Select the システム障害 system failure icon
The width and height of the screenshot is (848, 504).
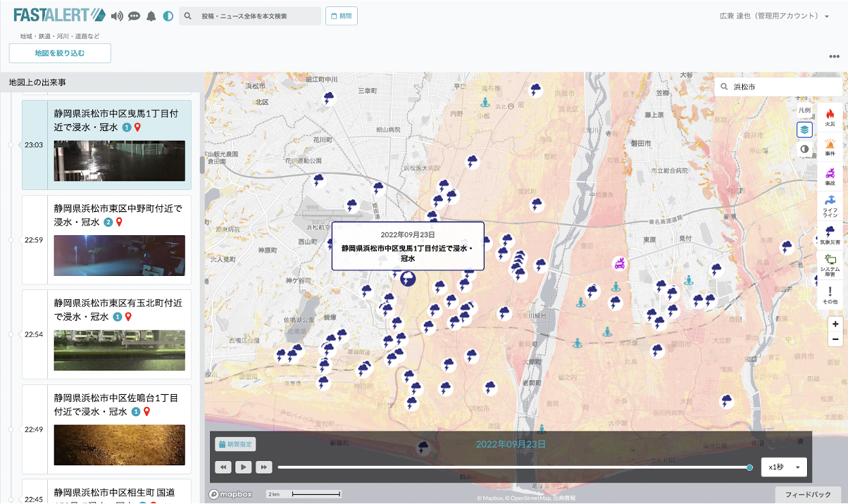830,265
